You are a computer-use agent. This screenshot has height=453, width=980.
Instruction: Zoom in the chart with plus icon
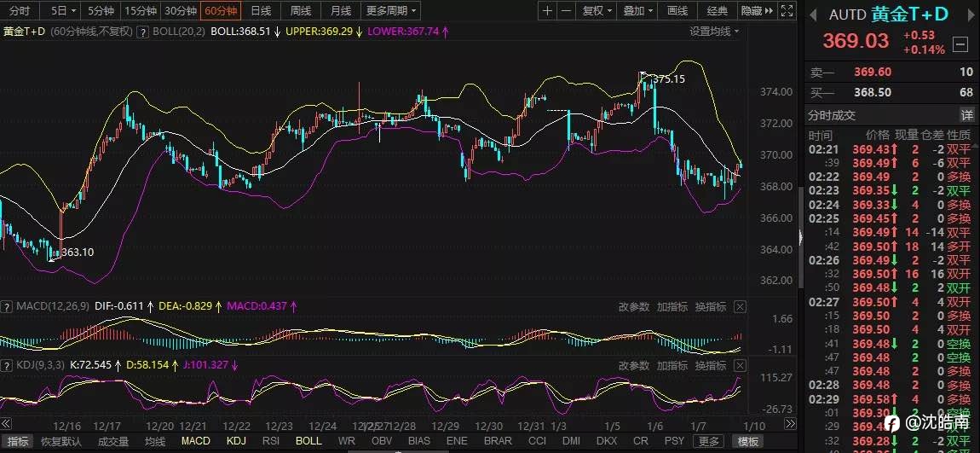click(547, 10)
